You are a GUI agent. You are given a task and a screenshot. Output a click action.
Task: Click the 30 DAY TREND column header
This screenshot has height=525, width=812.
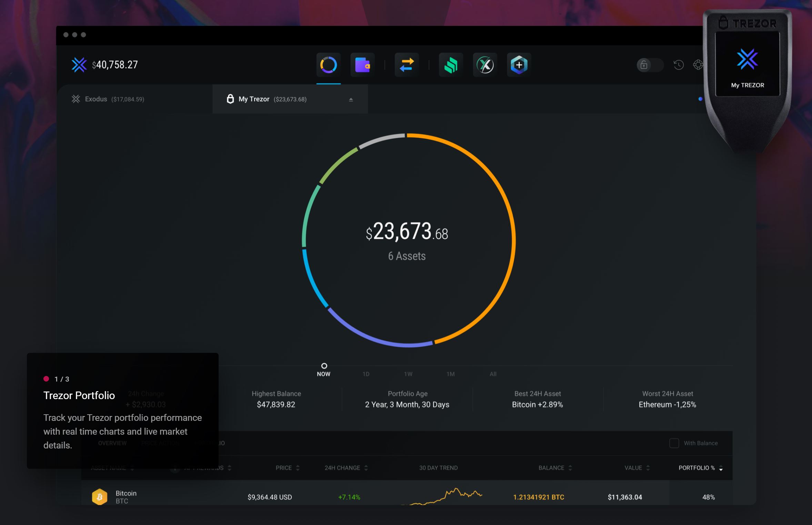pyautogui.click(x=438, y=468)
